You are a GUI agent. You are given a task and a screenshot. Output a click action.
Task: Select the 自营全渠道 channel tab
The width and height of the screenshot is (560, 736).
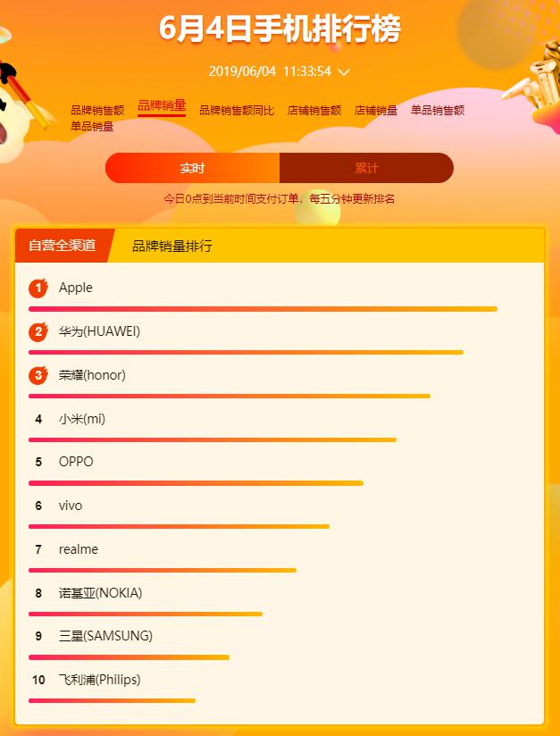coord(63,246)
